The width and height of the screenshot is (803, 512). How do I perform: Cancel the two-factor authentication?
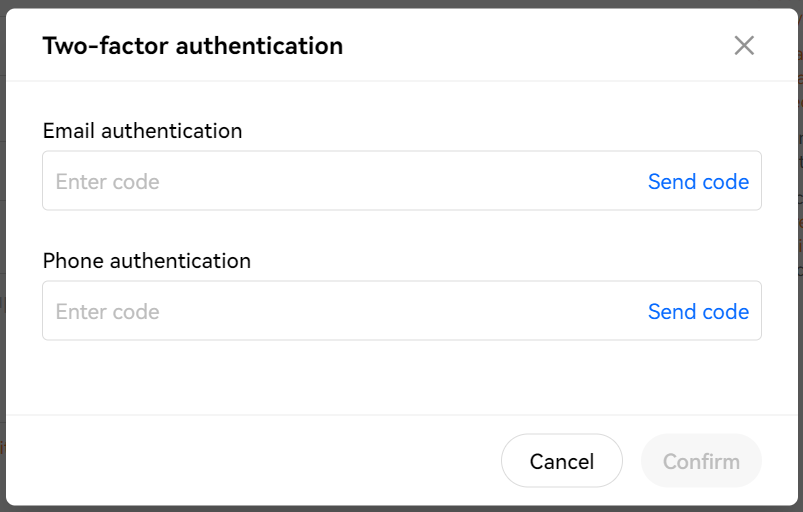point(562,461)
